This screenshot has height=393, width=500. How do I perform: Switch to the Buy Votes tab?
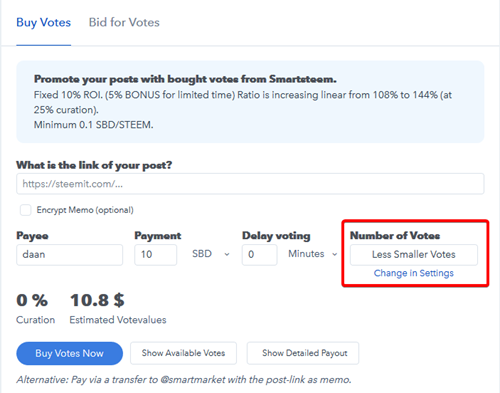pyautogui.click(x=44, y=23)
